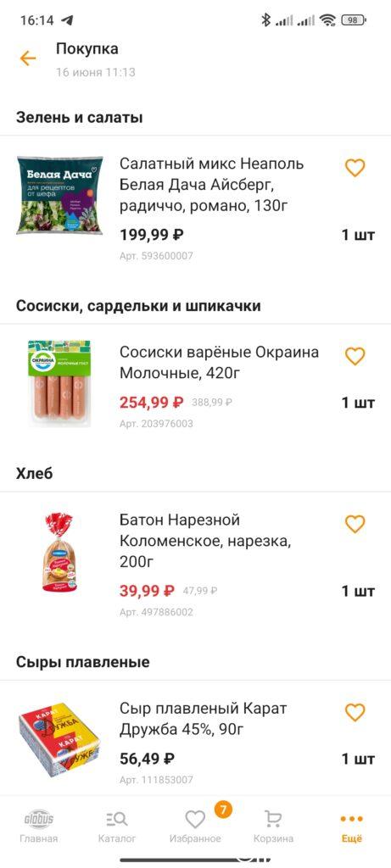The image size is (391, 868).
Task: Open Карат Дружба cheese product image
Action: coord(60,739)
